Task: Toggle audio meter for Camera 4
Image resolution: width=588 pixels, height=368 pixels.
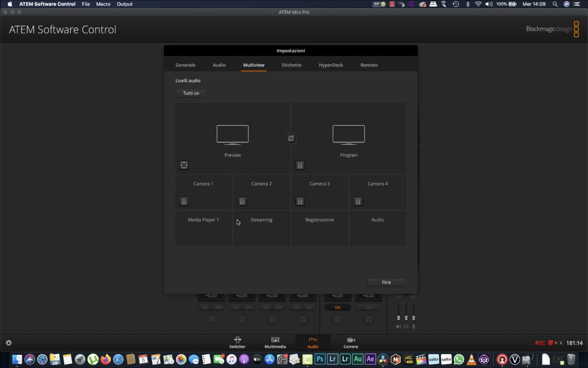Action: [358, 201]
